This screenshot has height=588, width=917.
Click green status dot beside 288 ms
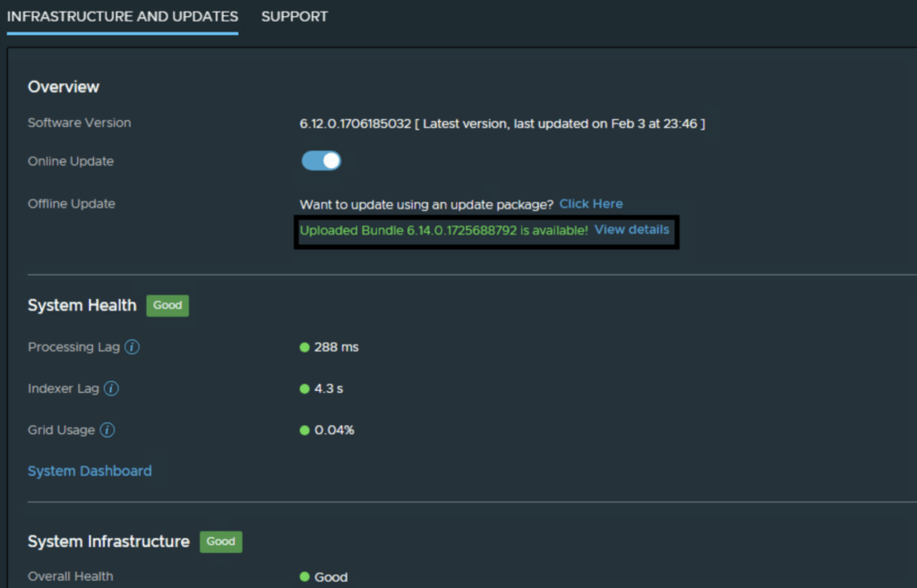[304, 347]
